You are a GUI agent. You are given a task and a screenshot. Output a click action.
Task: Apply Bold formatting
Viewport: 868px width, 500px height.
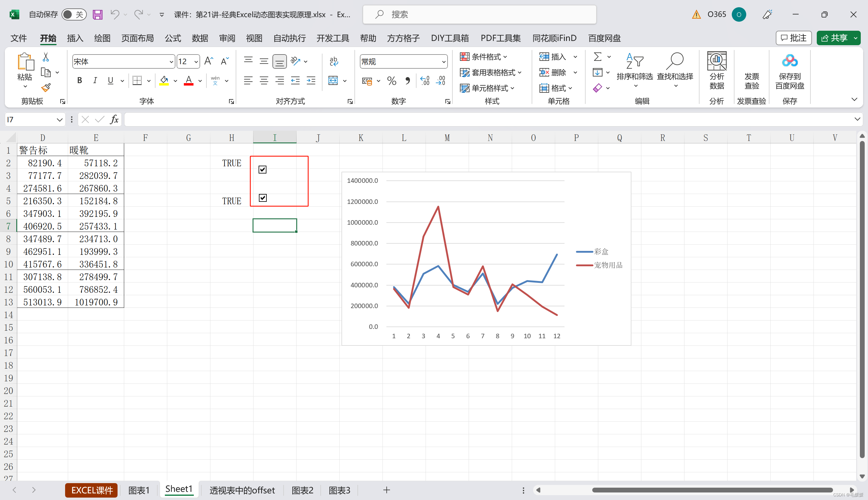pyautogui.click(x=79, y=80)
